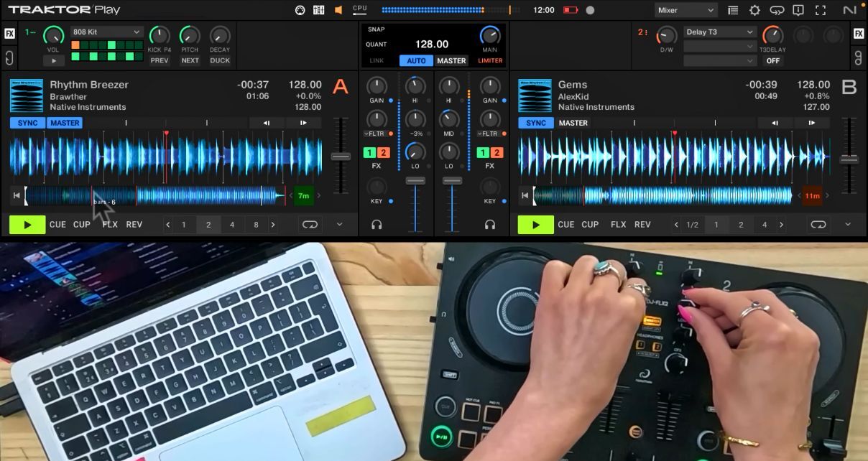Toggle MASTER on Deck A
868x461 pixels.
point(65,123)
